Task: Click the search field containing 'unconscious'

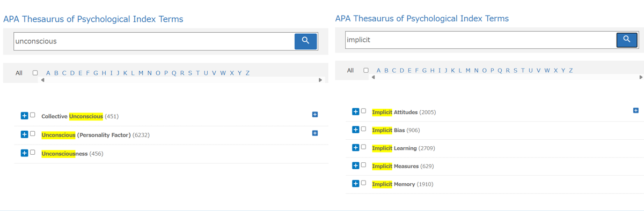Action: (x=154, y=41)
